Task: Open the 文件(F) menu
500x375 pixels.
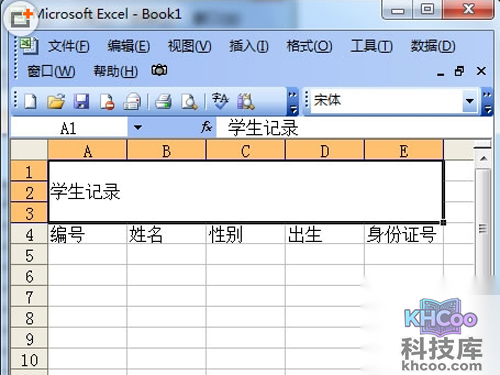Action: [69, 46]
